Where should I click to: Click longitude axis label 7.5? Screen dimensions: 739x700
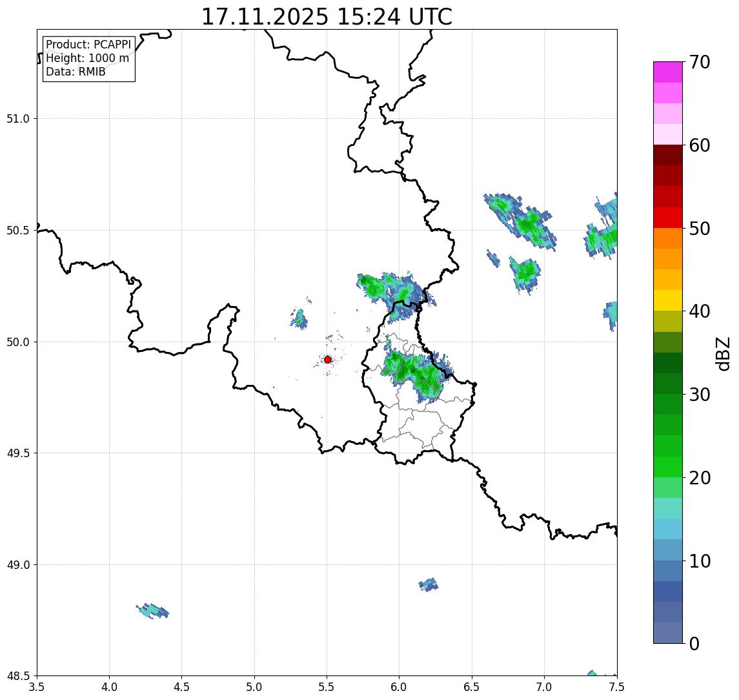617,687
